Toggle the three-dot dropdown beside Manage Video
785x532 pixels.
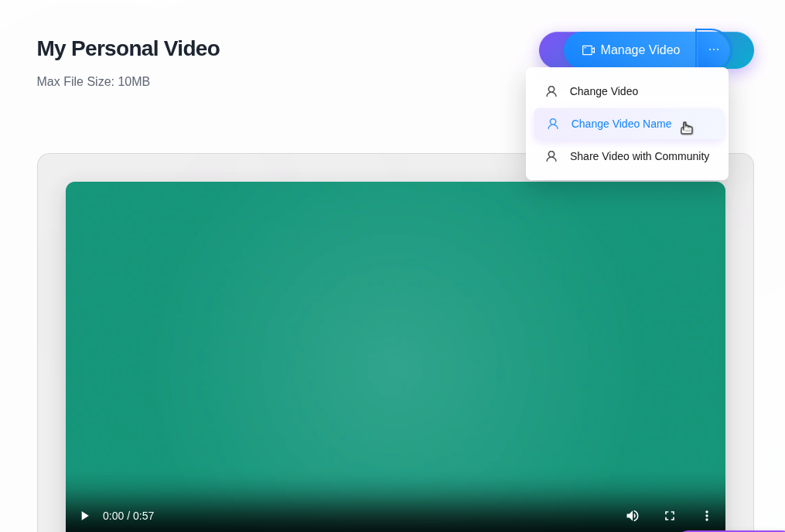point(713,49)
